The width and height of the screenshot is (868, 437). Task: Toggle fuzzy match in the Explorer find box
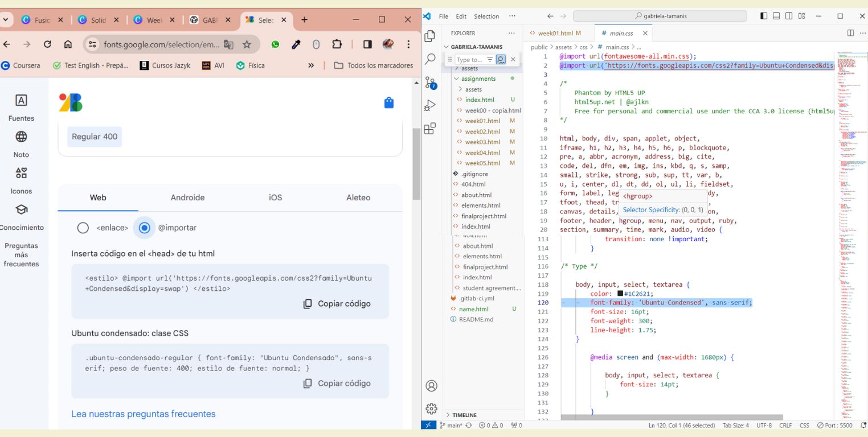(501, 59)
